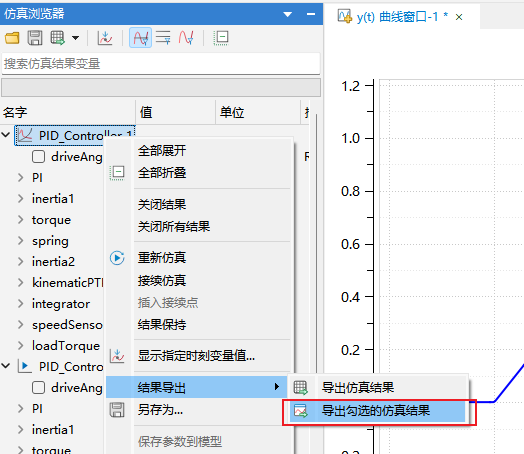Open the export dropdown arrow in toolbar
This screenshot has width=524, height=454.
(x=76, y=38)
